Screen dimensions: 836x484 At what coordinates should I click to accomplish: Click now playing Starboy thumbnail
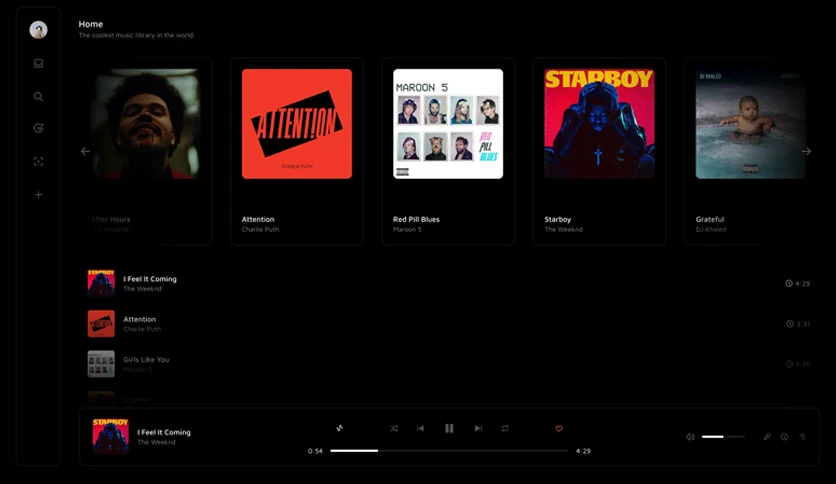pos(110,436)
